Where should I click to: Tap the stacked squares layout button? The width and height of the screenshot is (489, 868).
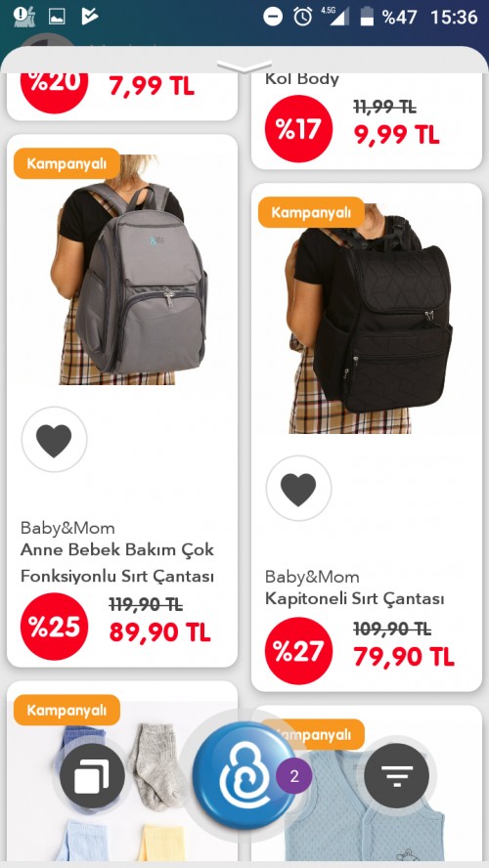(92, 775)
